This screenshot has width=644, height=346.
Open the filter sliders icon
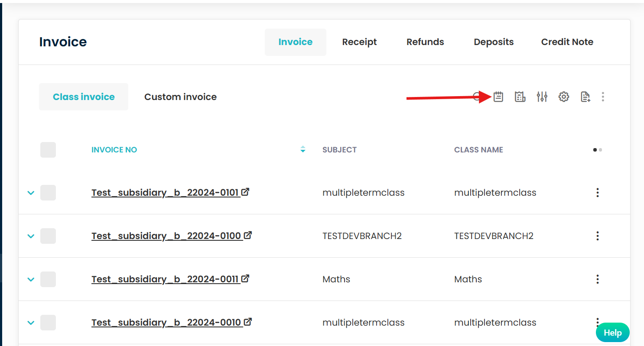click(542, 97)
